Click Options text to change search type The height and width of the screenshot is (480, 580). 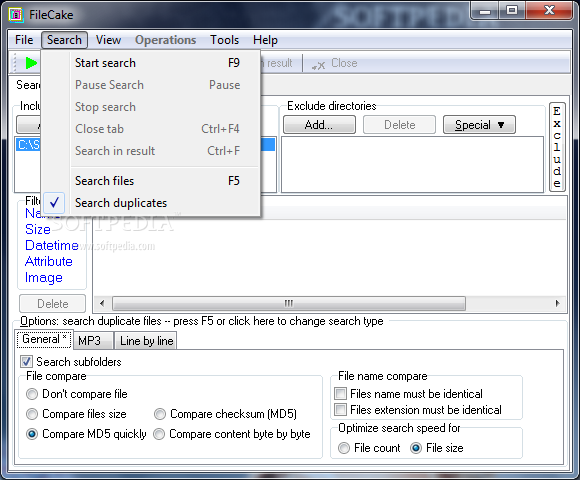tap(202, 321)
